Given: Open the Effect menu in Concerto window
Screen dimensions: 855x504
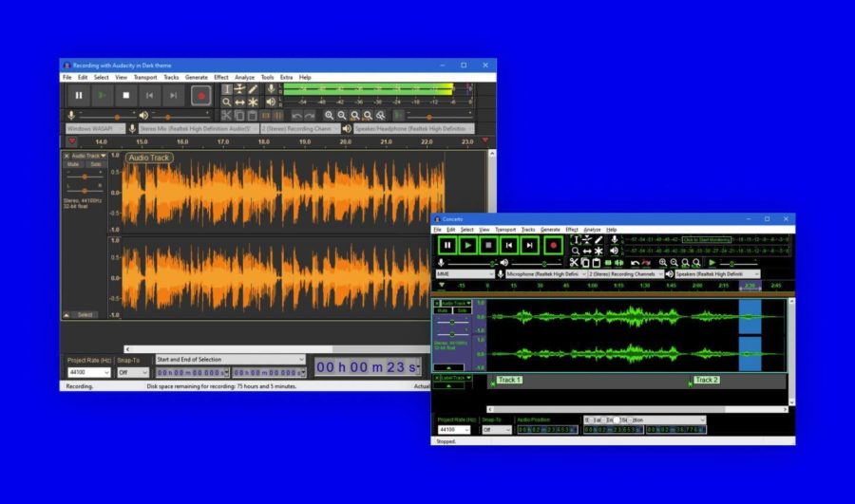Looking at the screenshot, I should pos(572,230).
